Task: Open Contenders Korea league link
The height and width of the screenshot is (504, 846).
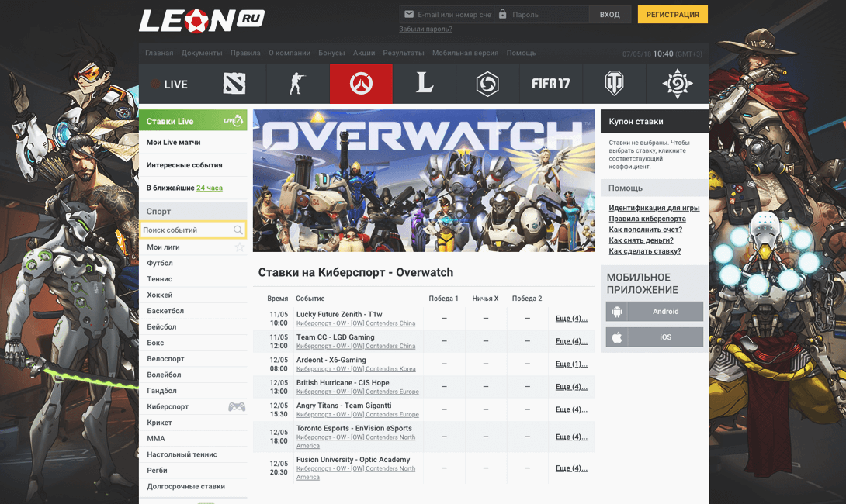Action: tap(356, 369)
